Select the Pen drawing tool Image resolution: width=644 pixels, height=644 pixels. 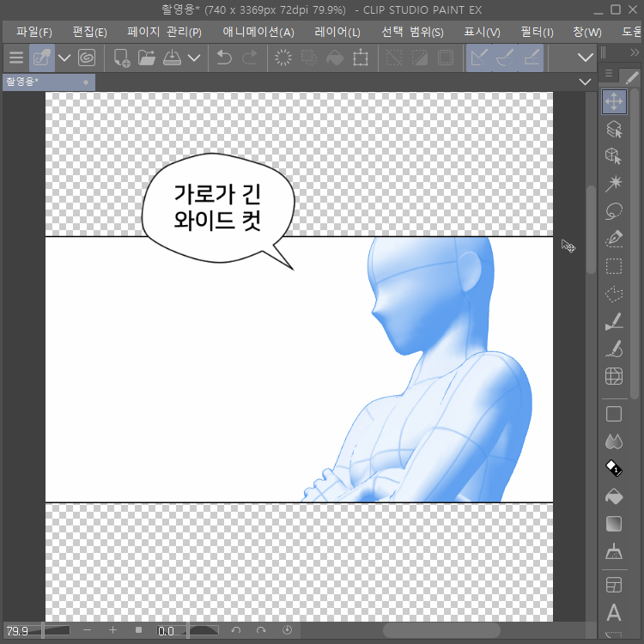click(614, 321)
